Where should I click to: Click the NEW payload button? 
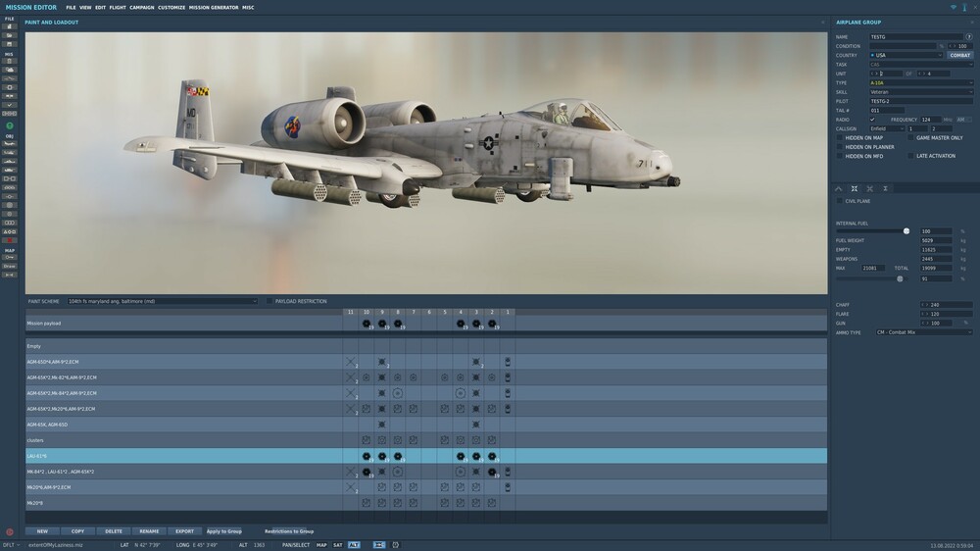(x=42, y=531)
